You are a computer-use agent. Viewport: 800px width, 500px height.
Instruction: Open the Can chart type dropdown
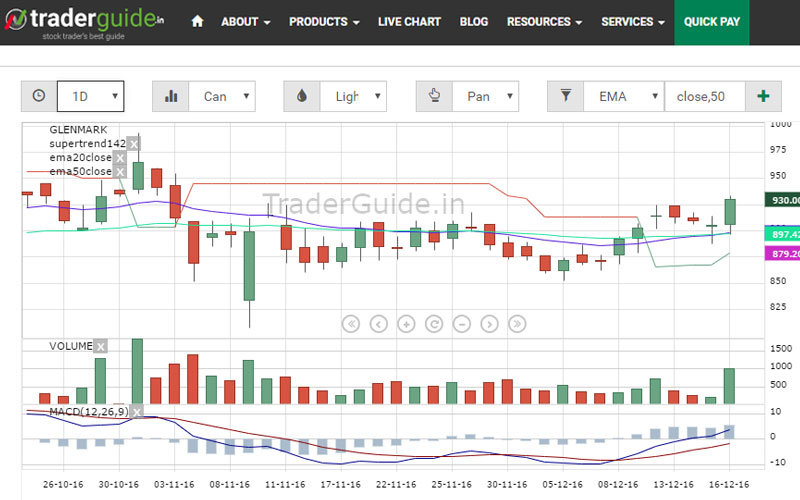click(x=222, y=96)
